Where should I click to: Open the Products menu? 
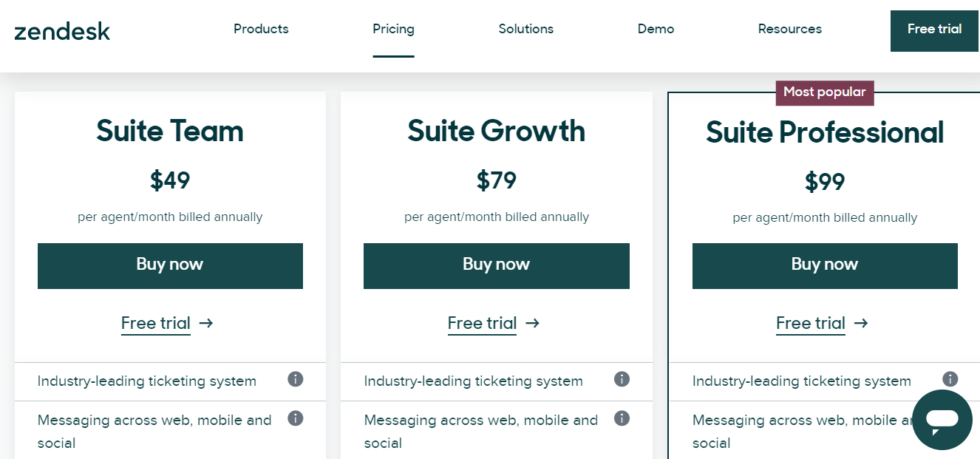[261, 30]
